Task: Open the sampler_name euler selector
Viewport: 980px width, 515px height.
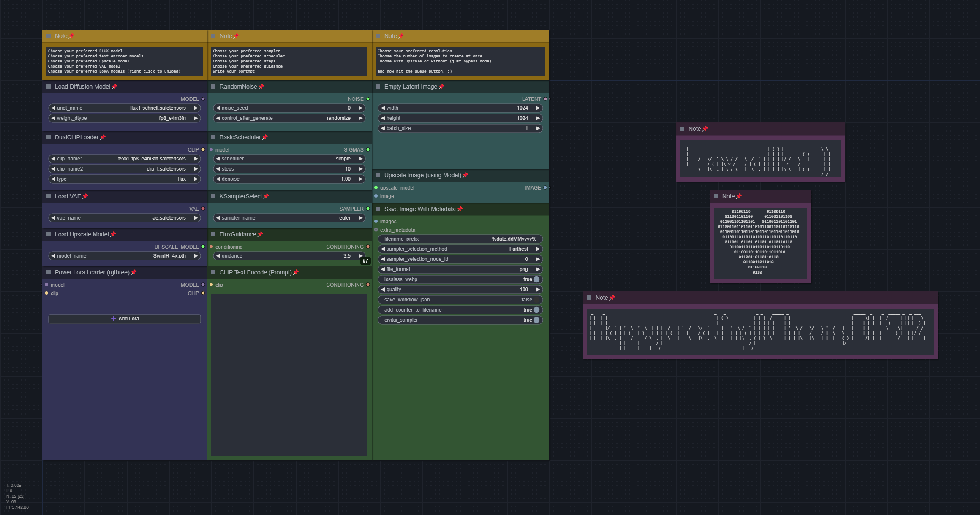Action: [289, 218]
